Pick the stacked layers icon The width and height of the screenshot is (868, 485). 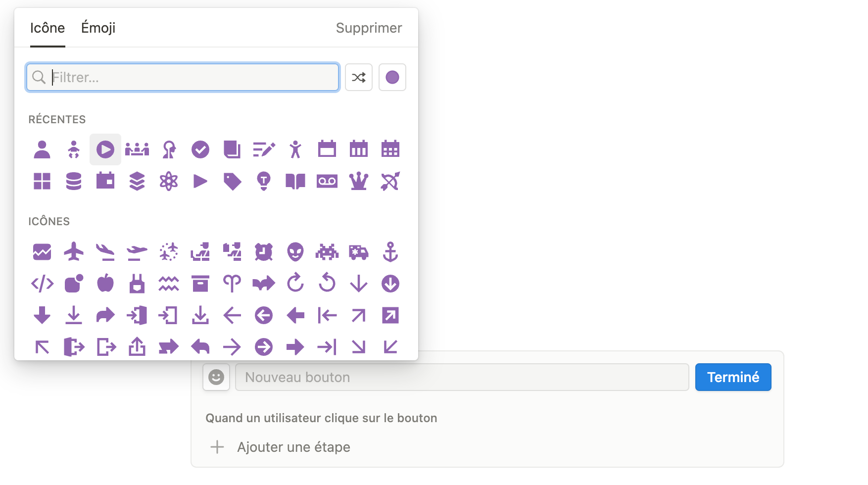[137, 181]
